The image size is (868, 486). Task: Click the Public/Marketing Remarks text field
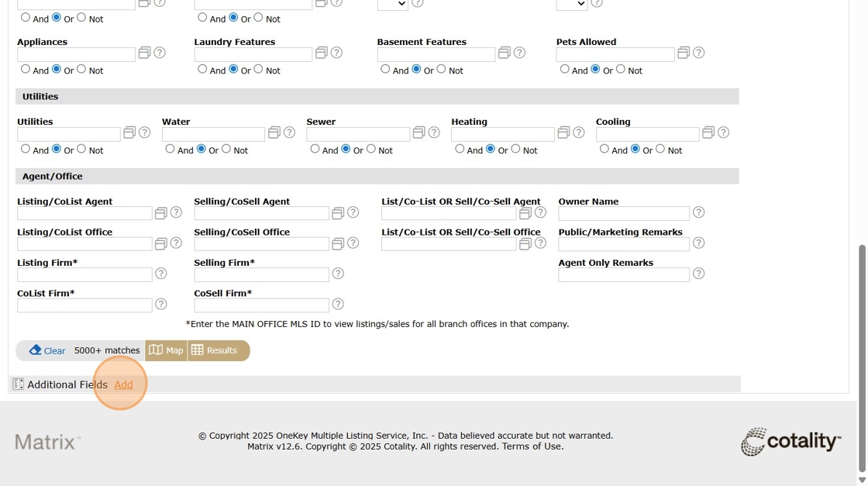(623, 244)
